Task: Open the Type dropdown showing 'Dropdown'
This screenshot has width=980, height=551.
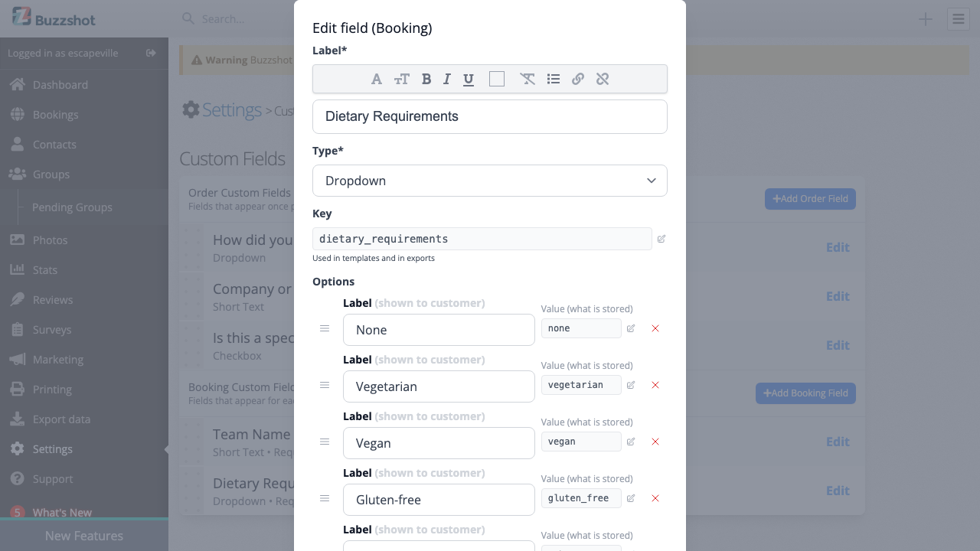Action: (x=490, y=181)
